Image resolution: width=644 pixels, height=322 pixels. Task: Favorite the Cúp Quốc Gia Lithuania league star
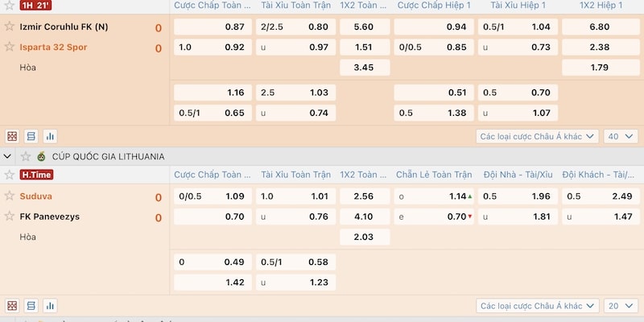pyautogui.click(x=26, y=156)
